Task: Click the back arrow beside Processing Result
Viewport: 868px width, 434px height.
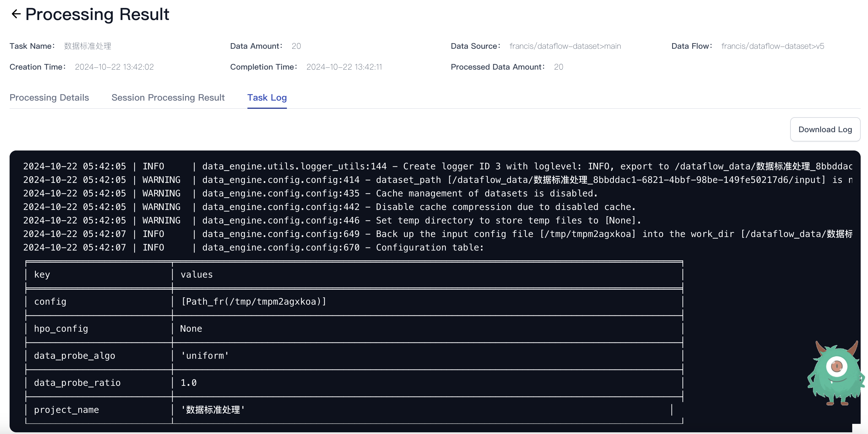Action: point(16,14)
